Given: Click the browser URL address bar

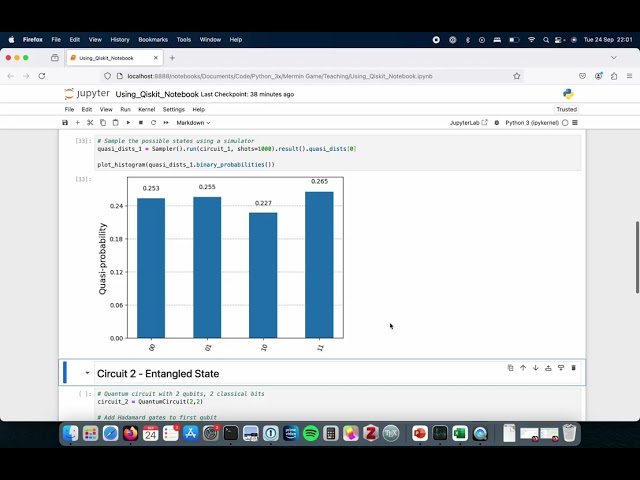Looking at the screenshot, I should pos(312,76).
